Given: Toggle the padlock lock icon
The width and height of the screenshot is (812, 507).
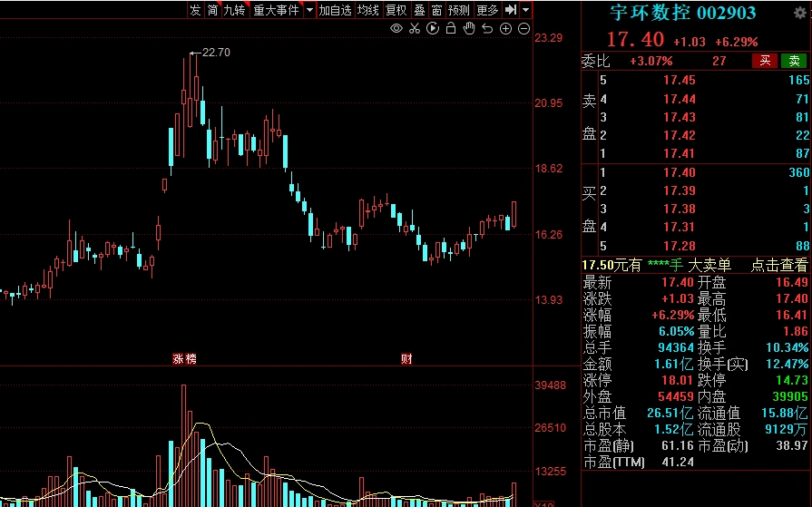Looking at the screenshot, I should (x=451, y=29).
